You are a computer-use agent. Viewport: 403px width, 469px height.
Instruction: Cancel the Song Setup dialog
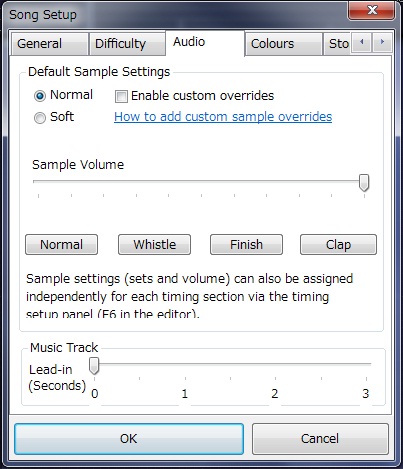[x=320, y=439]
